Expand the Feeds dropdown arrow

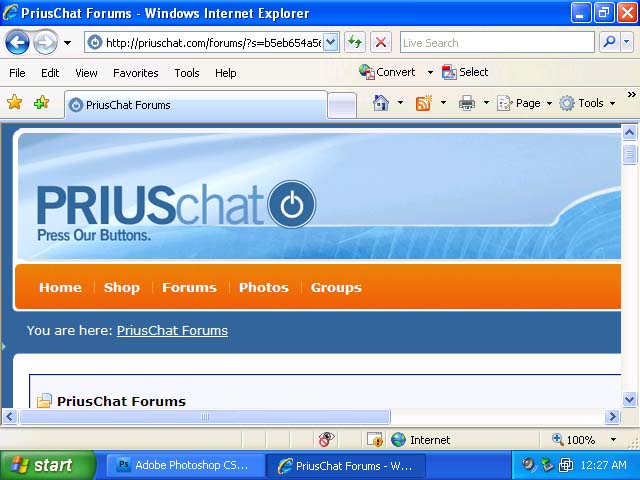(443, 103)
